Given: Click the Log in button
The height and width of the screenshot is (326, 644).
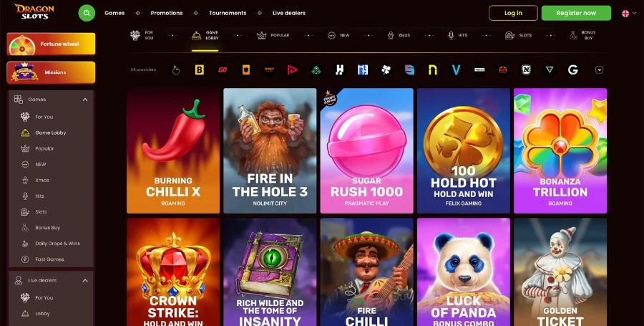Looking at the screenshot, I should pos(513,13).
